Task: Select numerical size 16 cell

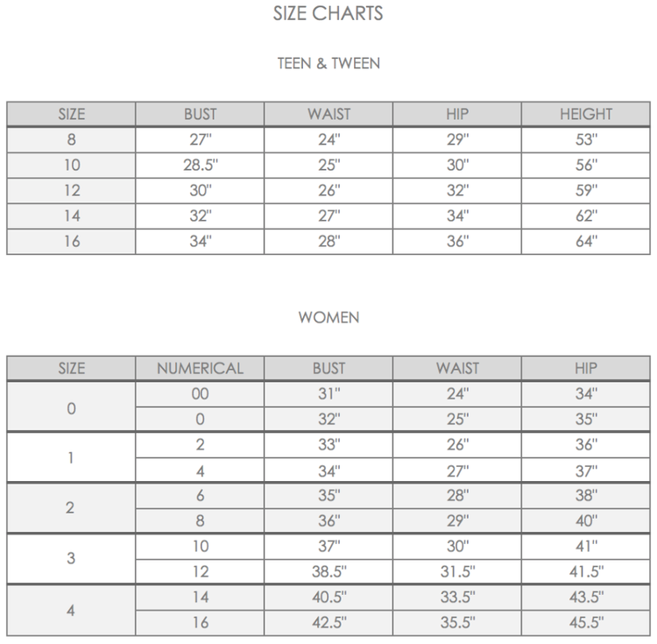Action: [200, 623]
